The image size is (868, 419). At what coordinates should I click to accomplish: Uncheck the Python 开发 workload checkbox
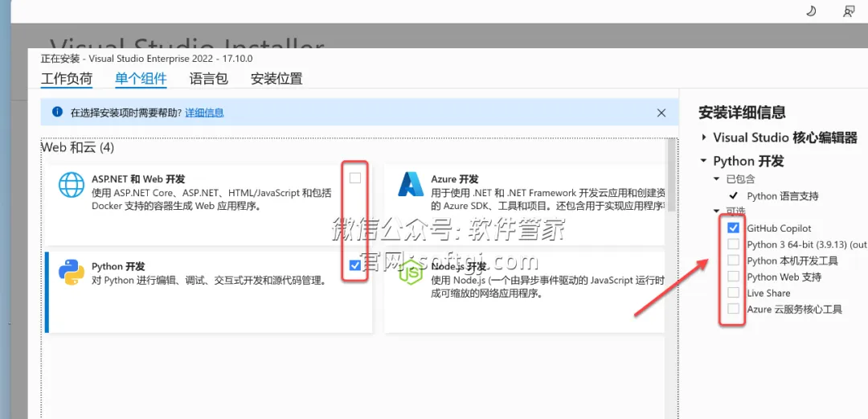[x=355, y=265]
